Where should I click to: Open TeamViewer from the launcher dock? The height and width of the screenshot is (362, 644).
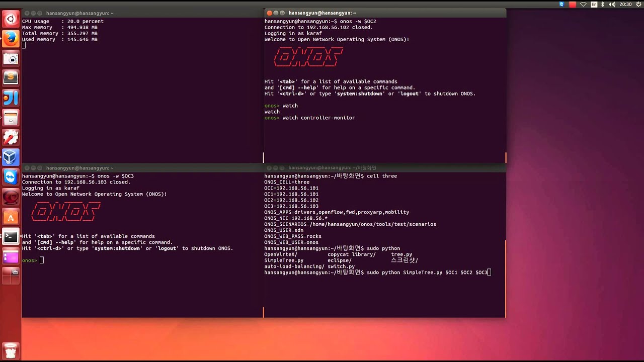point(11,177)
